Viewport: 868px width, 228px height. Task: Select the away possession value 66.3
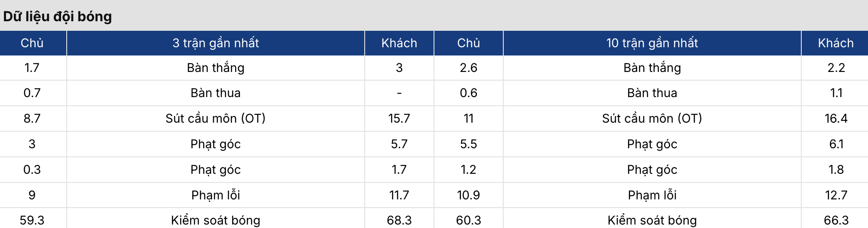point(836,220)
